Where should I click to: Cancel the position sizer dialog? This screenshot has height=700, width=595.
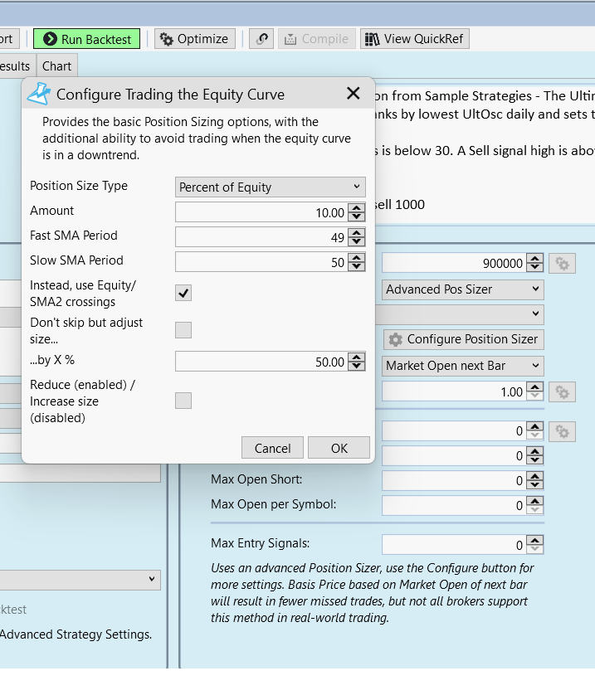[272, 448]
